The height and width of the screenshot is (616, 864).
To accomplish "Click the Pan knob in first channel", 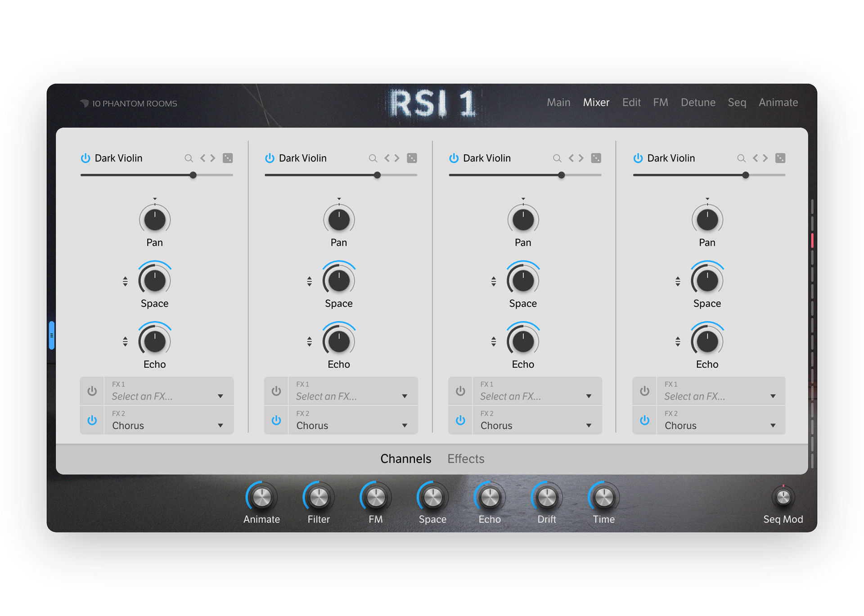I will [x=154, y=220].
